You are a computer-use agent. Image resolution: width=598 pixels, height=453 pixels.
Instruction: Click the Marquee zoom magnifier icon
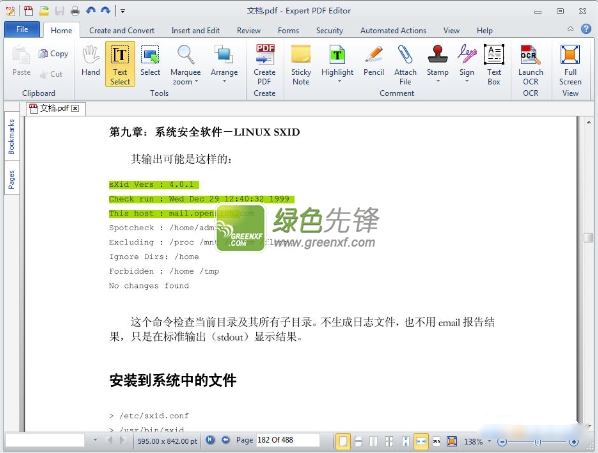[x=186, y=55]
